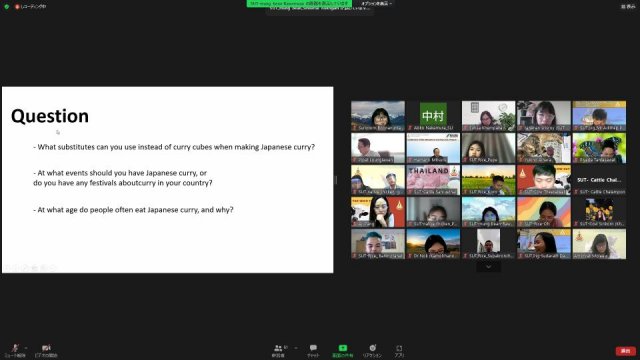Open the chat icon

[313, 350]
